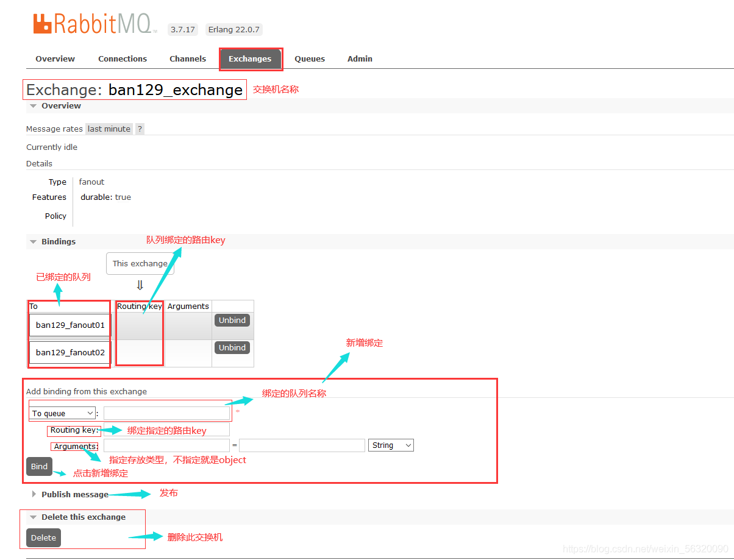Unbind the ban129_fanout02 queue

pos(232,348)
